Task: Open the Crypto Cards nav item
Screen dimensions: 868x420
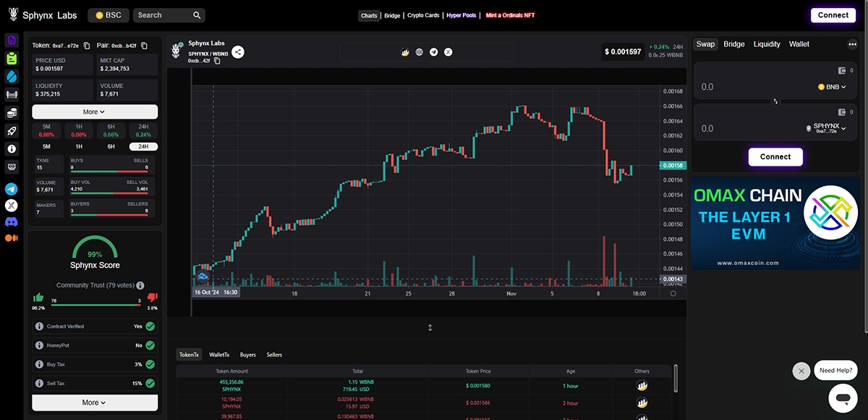Action: pos(423,15)
